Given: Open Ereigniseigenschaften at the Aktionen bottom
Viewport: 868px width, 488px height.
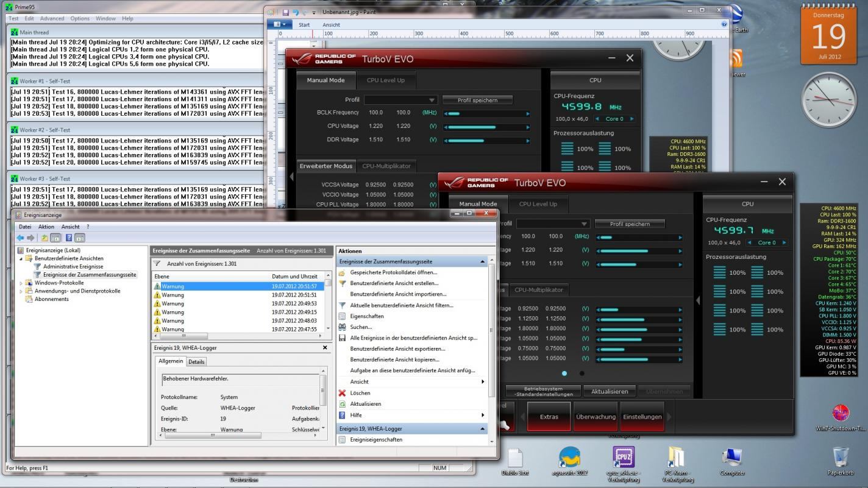Looking at the screenshot, I should [376, 440].
